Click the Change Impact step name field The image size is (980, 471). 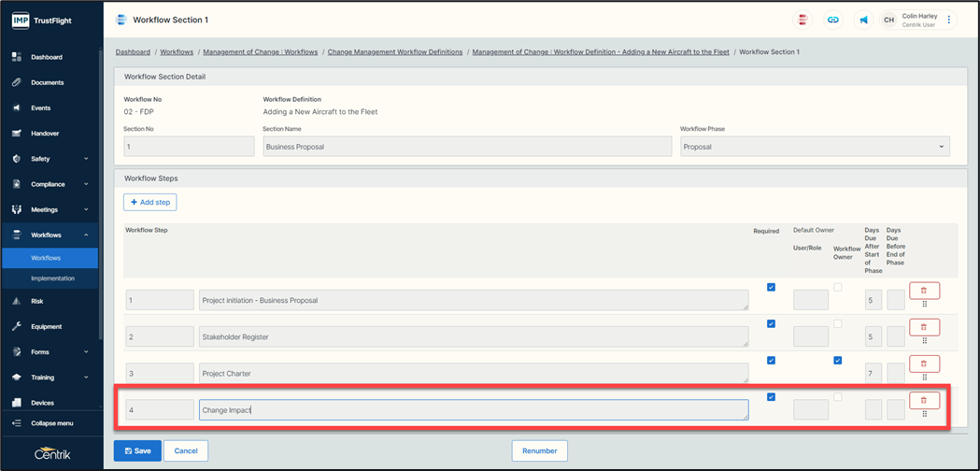(x=473, y=409)
